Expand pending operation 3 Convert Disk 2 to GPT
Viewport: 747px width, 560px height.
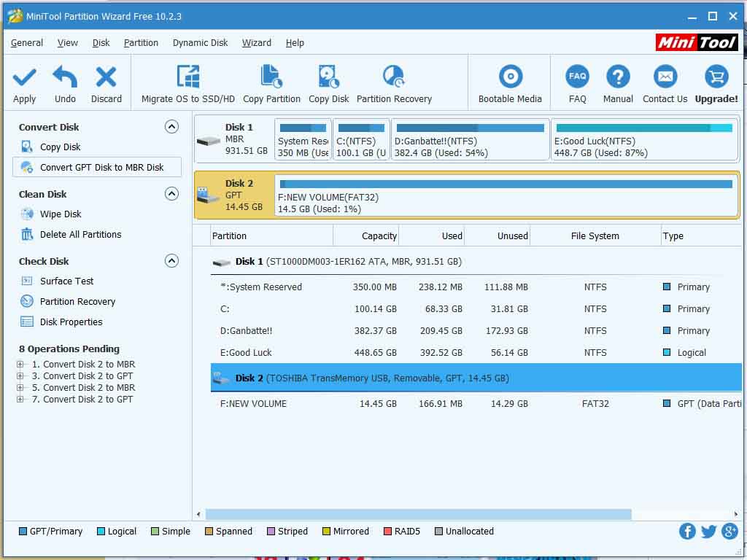(x=20, y=376)
